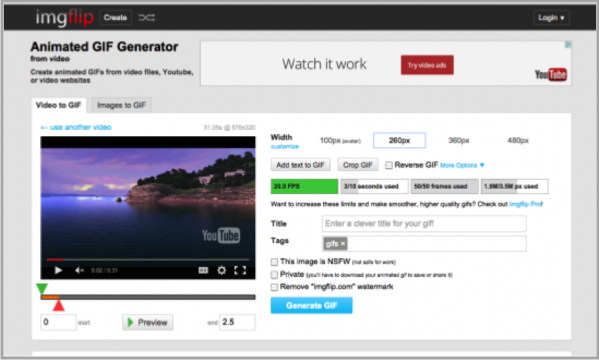
Task: Mute the video using speaker icon
Action: tap(79, 270)
